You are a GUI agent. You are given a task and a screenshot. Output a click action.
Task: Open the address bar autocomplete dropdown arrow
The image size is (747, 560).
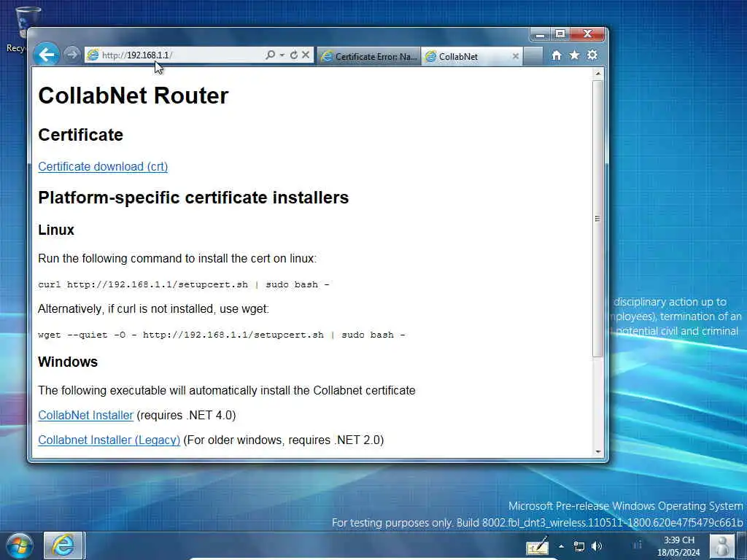(282, 55)
